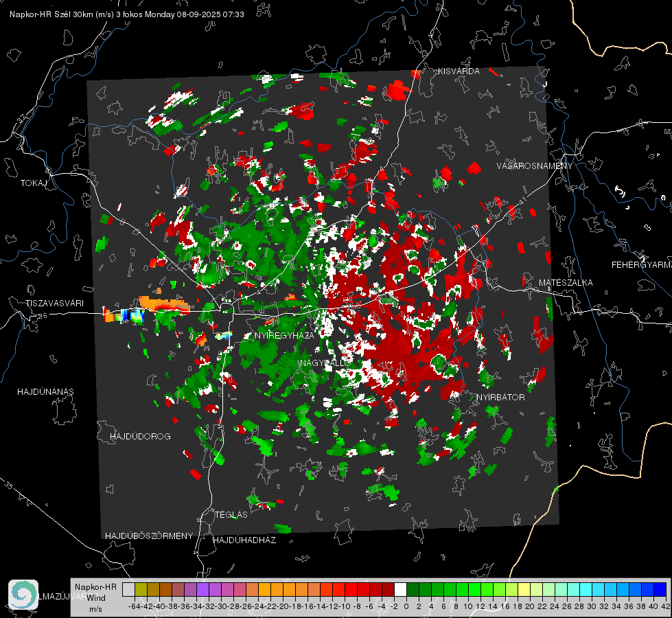Click the legend title 'Napkor-HR'
Viewport: 672px width, 618px height.
[95, 587]
